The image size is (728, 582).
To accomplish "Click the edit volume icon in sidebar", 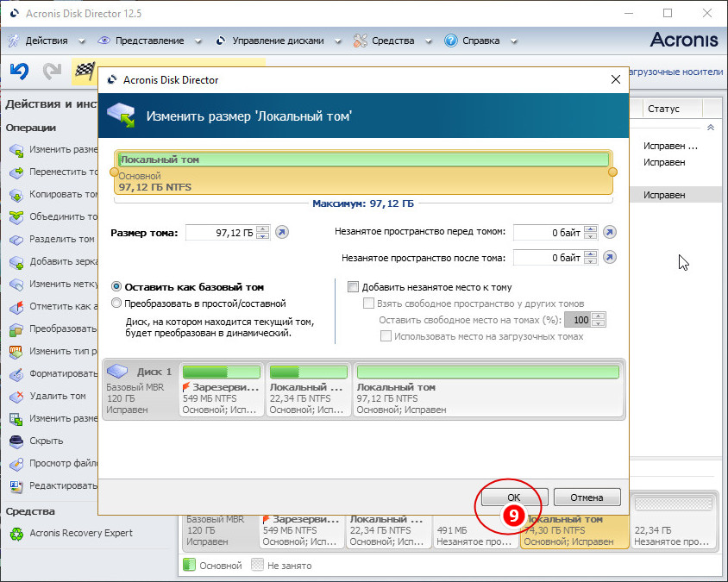I will tap(16, 486).
